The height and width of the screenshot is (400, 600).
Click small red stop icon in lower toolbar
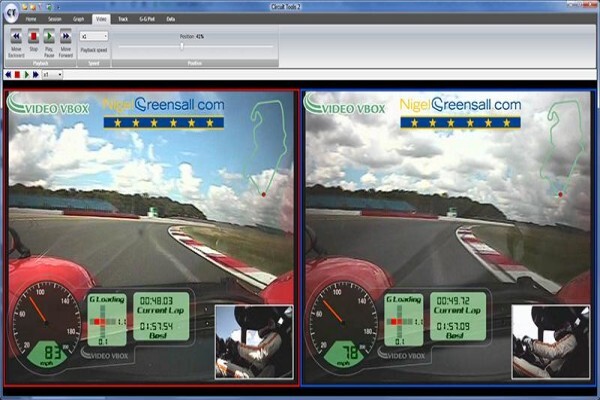(17, 75)
